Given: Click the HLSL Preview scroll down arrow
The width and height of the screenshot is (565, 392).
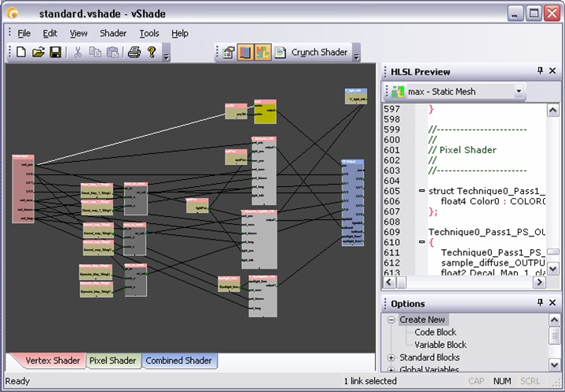Looking at the screenshot, I should click(x=553, y=269).
